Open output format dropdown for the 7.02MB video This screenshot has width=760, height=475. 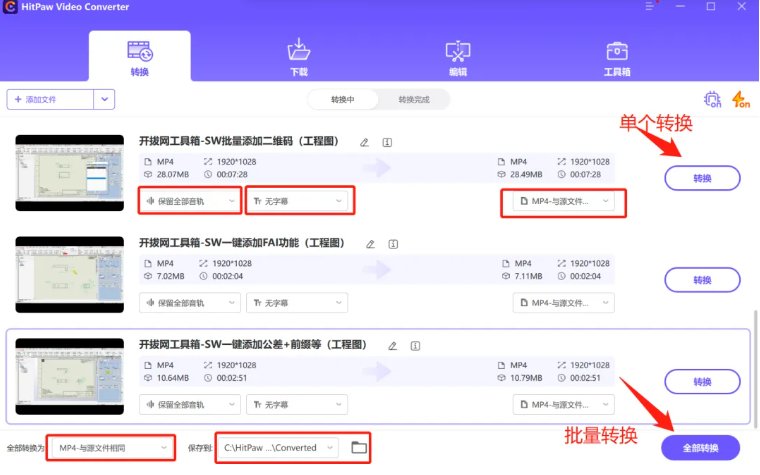click(x=564, y=303)
